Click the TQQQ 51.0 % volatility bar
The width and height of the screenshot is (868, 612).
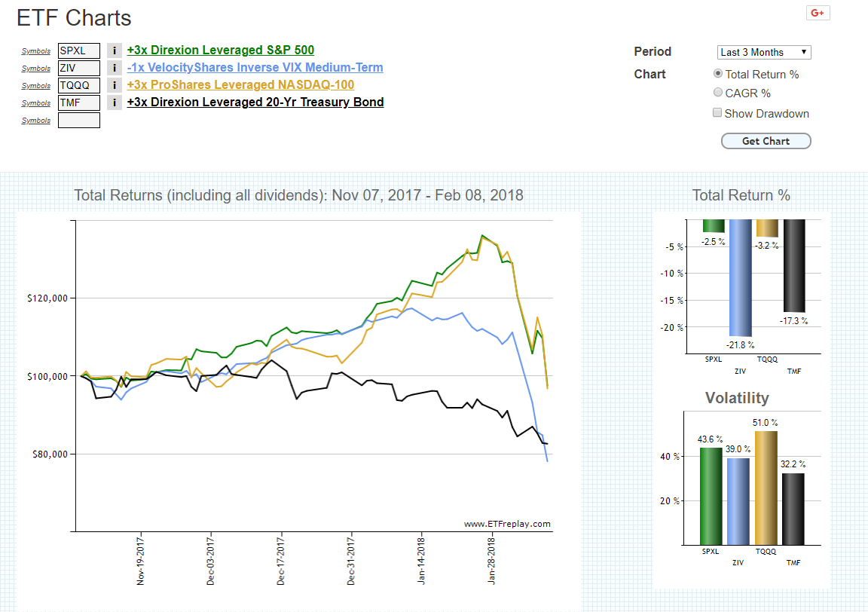coord(766,488)
